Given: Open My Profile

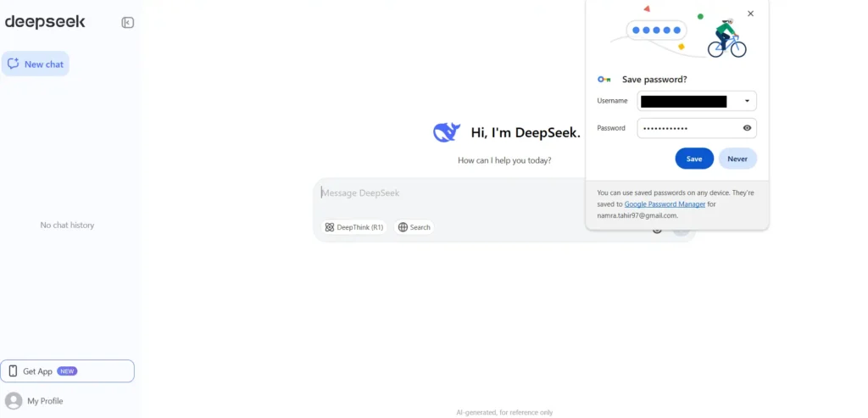Looking at the screenshot, I should [34, 401].
